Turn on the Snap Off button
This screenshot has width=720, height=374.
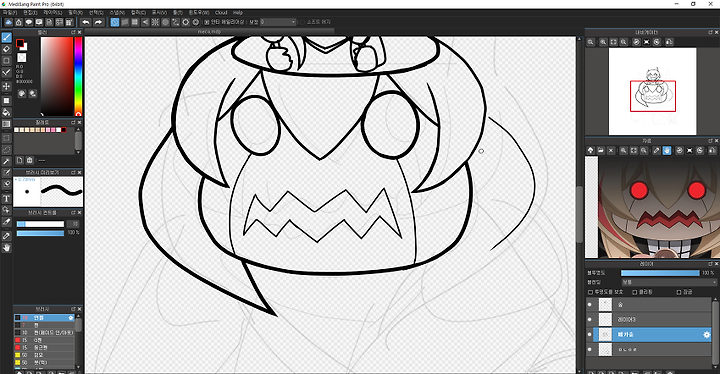(115, 22)
